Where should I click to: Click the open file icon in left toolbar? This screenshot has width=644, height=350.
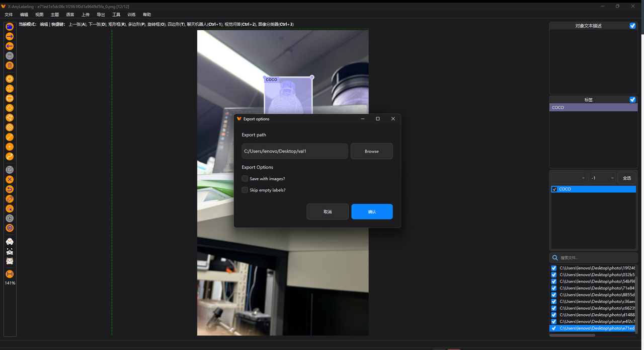coord(10,27)
